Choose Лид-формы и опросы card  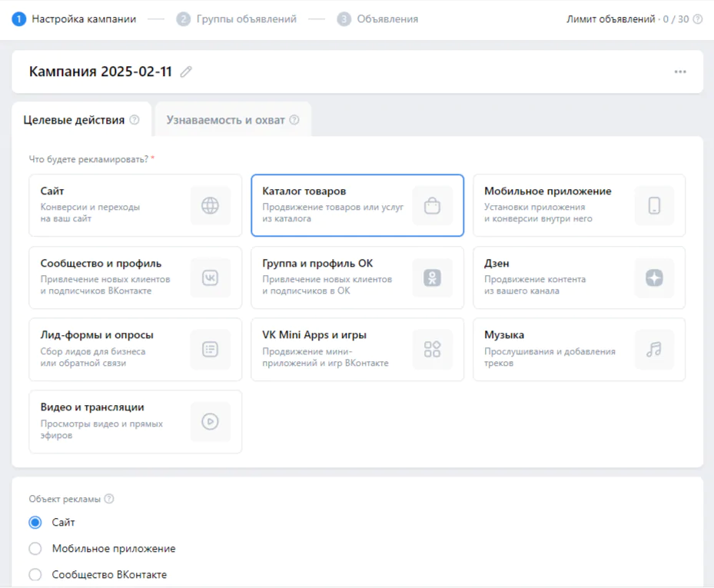point(135,349)
